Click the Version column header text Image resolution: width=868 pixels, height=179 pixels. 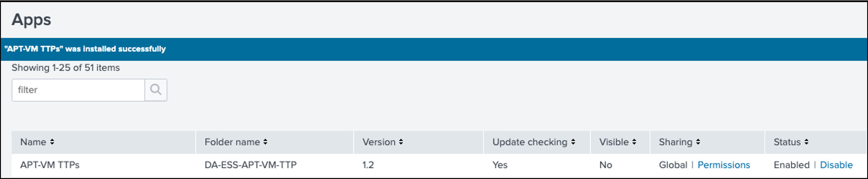pyautogui.click(x=379, y=142)
